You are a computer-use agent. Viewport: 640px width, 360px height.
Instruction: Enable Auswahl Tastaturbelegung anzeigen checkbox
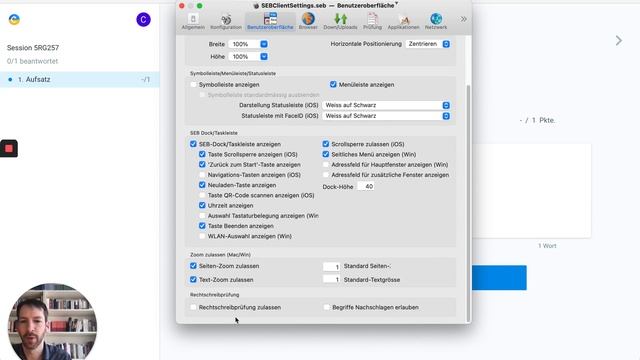click(x=202, y=216)
